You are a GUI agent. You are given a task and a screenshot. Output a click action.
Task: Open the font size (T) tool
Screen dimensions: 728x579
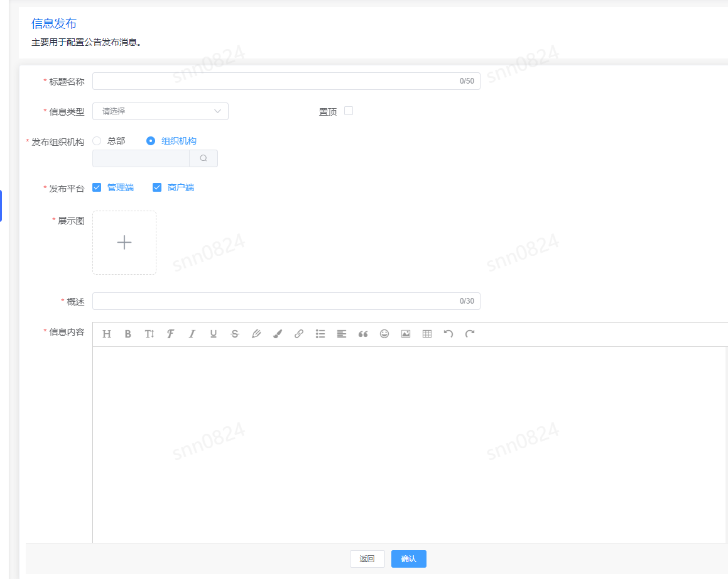click(x=149, y=334)
